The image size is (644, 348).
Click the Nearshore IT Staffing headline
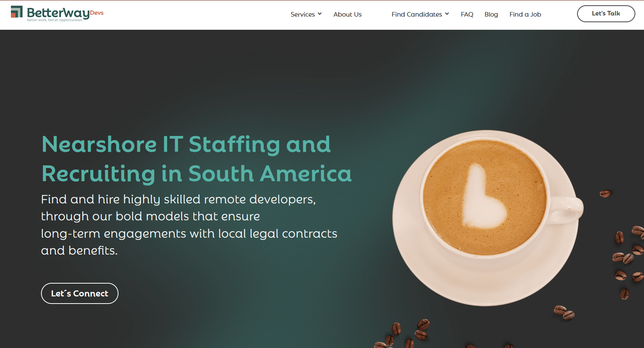tap(196, 159)
